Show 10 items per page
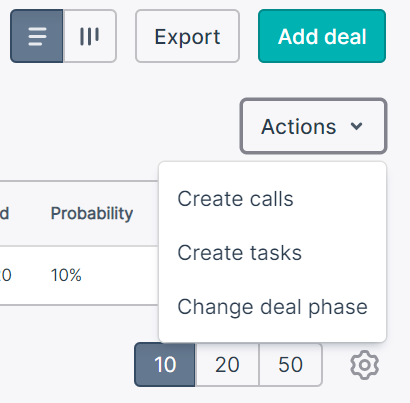The image size is (410, 403). [x=165, y=365]
